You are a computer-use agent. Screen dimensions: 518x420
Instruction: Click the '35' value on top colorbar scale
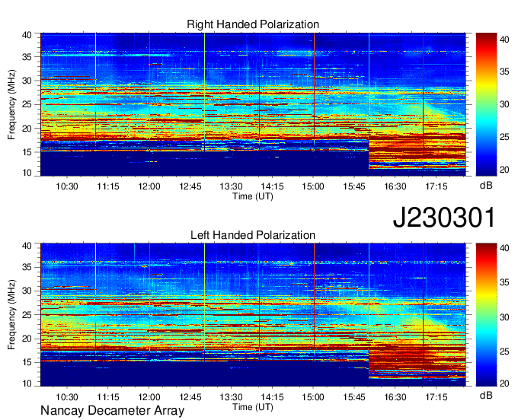pos(504,72)
